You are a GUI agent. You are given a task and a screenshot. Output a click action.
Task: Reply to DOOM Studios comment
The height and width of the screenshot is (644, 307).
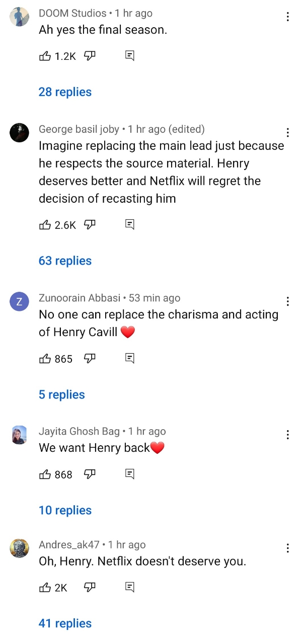129,56
